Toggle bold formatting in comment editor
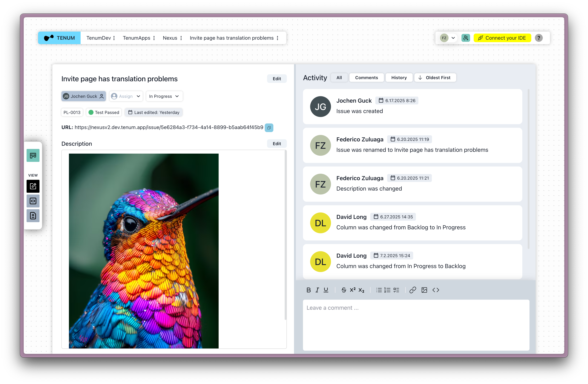 (x=308, y=290)
